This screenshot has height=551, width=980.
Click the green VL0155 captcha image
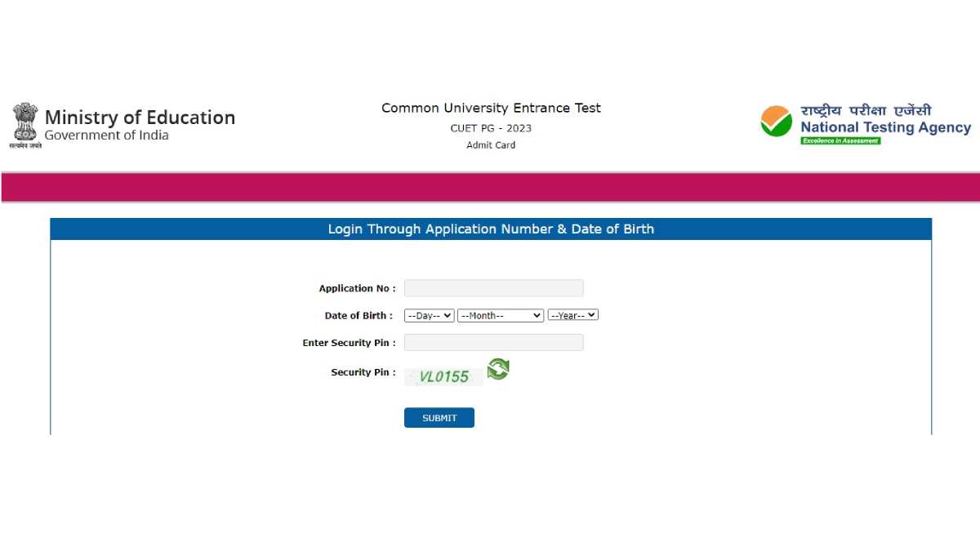coord(443,376)
